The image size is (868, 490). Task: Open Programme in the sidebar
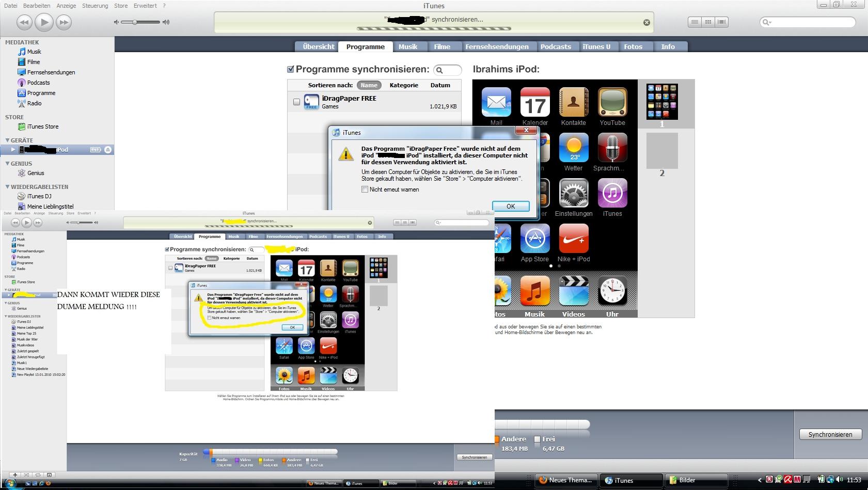[x=41, y=93]
